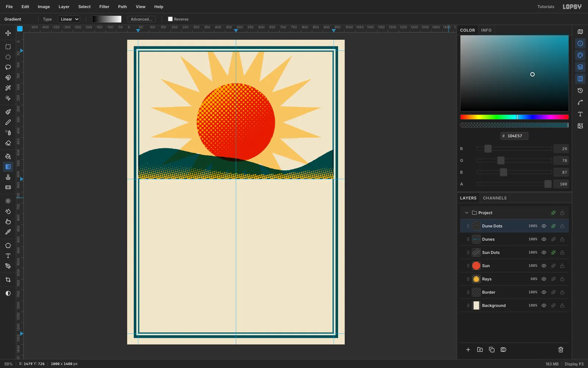Viewport: 588px width, 368px height.
Task: Open the Layers panel icon in sidebar
Action: pos(580,67)
